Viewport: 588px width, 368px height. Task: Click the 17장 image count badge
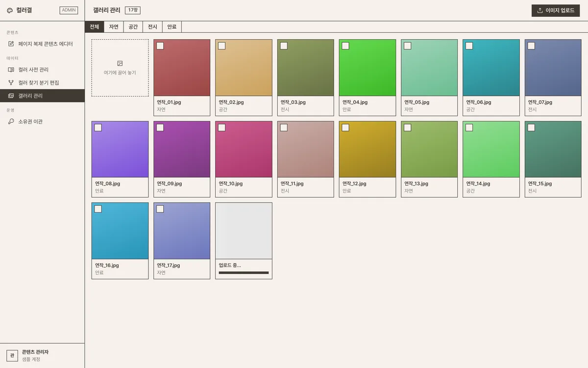[x=133, y=10]
